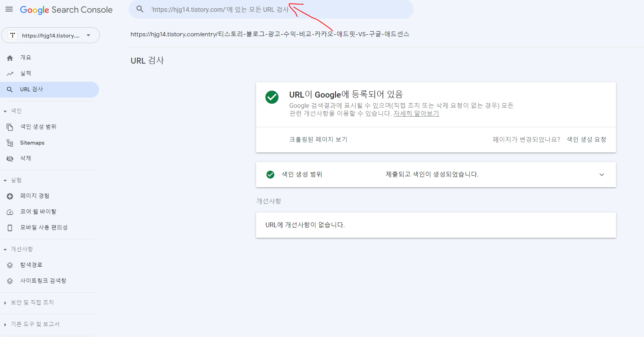Open the hamburger main menu
This screenshot has width=644, height=337.
pyautogui.click(x=9, y=9)
